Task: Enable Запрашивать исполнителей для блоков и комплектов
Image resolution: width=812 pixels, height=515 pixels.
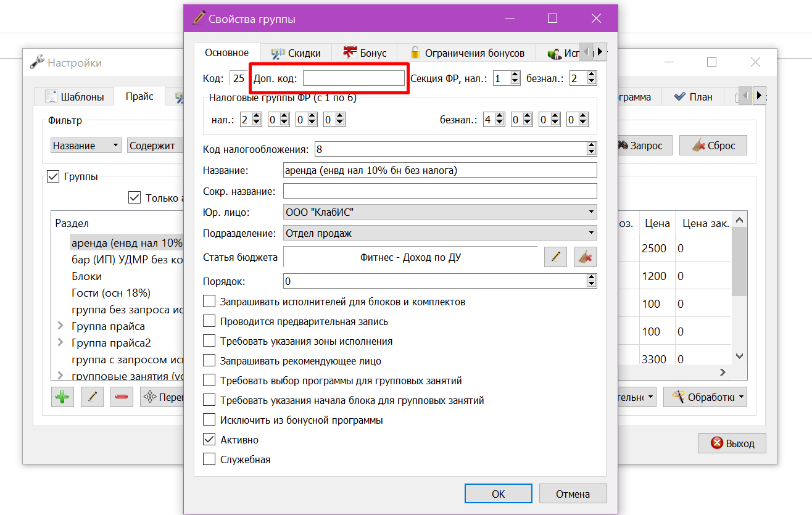Action: (x=209, y=302)
